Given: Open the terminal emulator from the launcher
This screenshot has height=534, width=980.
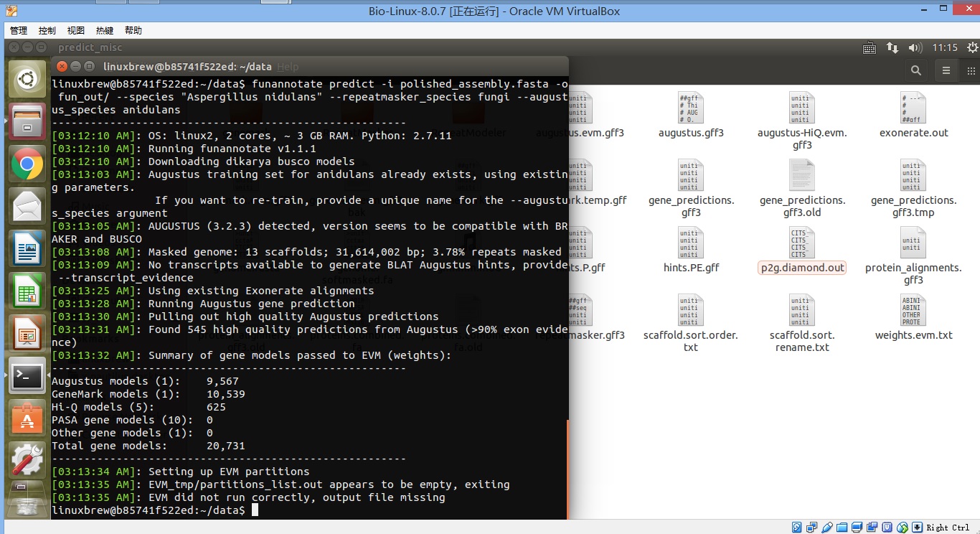Looking at the screenshot, I should 27,375.
